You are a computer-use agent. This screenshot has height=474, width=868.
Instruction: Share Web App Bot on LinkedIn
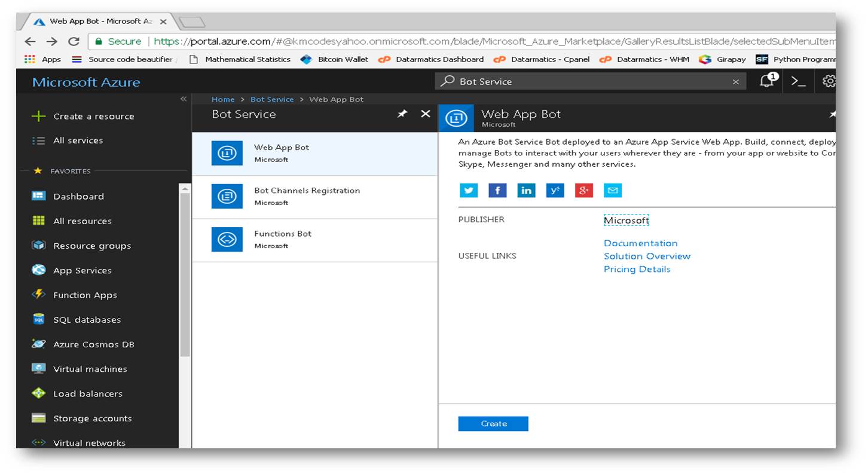[x=526, y=190]
